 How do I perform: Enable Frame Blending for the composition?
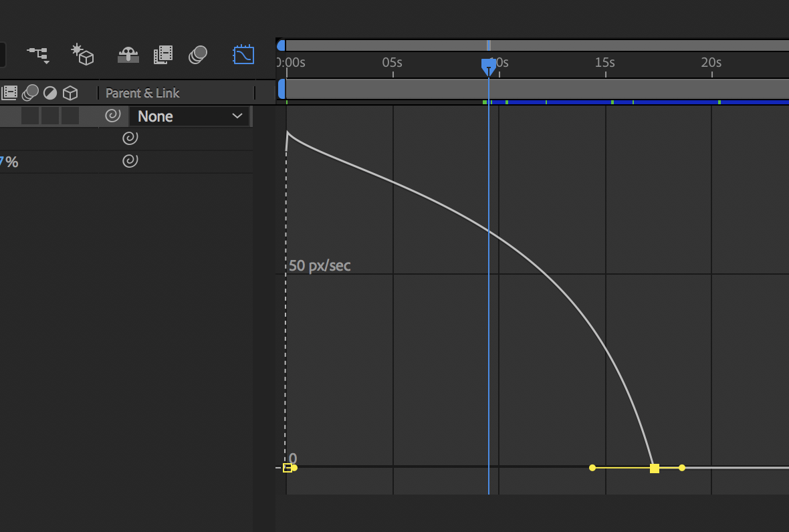[162, 54]
